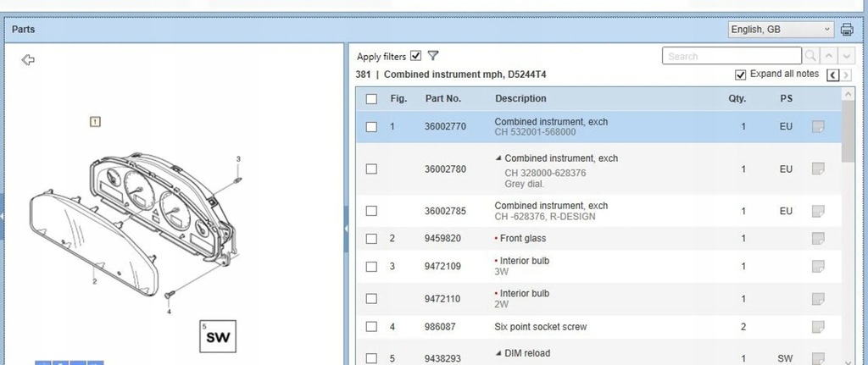The image size is (868, 365).
Task: Click Six point socket screw description
Action: tap(540, 327)
